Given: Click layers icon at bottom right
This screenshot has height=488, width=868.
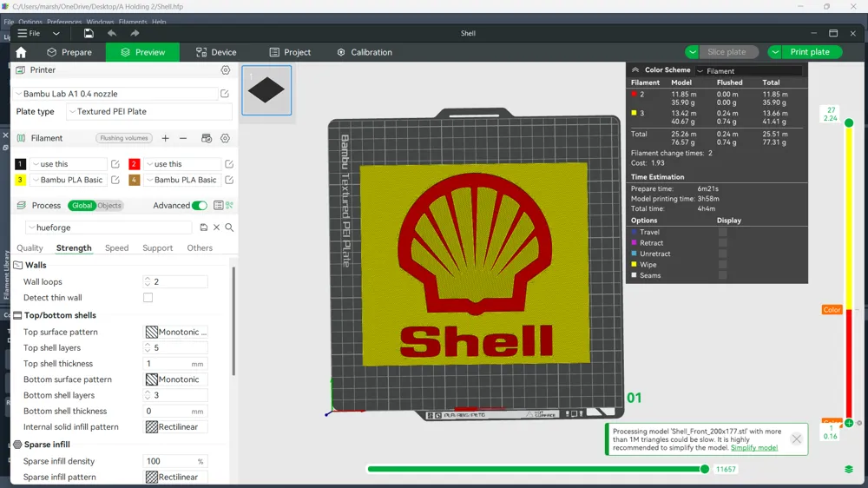Looking at the screenshot, I should coord(849,469).
